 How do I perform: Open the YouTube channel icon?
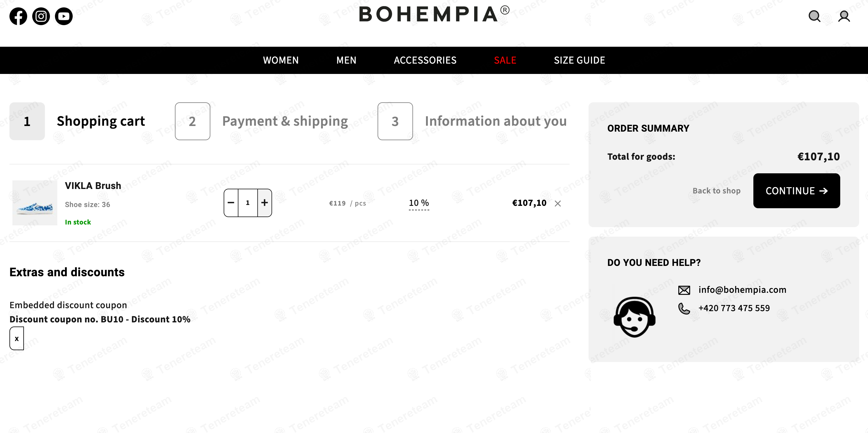64,16
